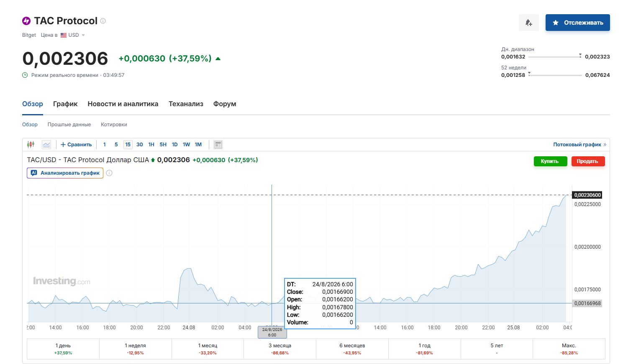Open the Новости и аналитика tab
The height and width of the screenshot is (364, 623).
[123, 104]
